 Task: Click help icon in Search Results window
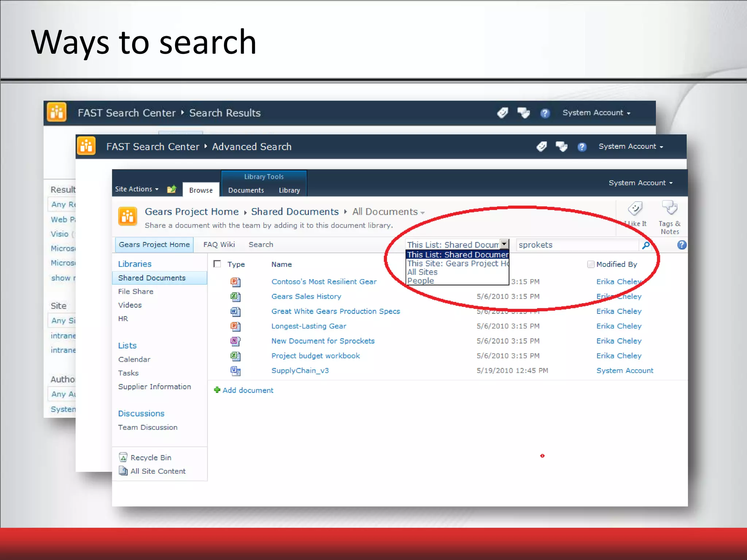[x=545, y=113]
